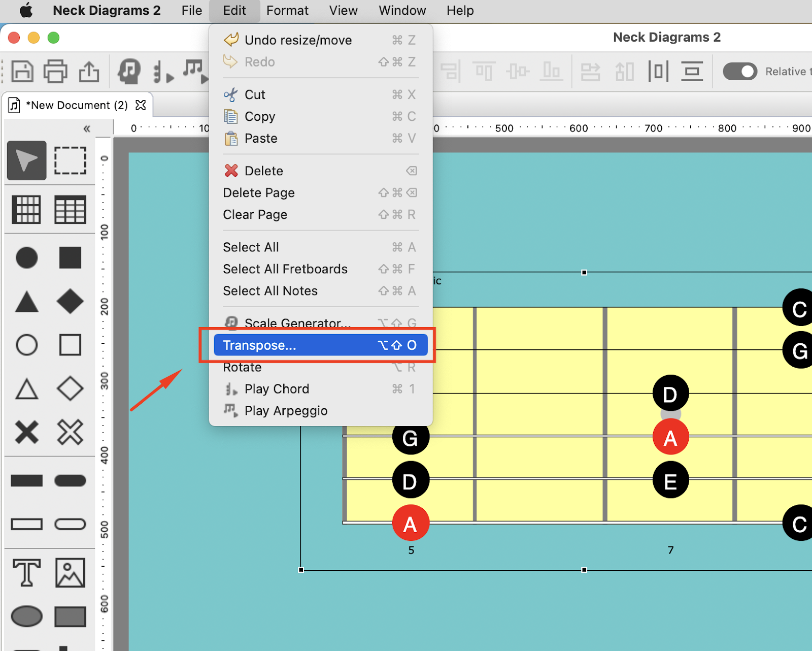Image resolution: width=812 pixels, height=651 pixels.
Task: Choose Select All Notes
Action: pos(321,290)
